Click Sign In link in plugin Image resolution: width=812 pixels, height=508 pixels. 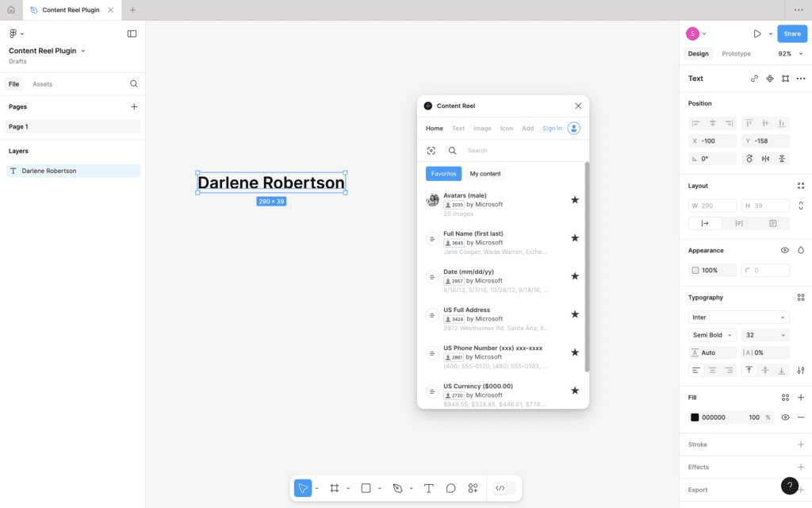pyautogui.click(x=552, y=129)
